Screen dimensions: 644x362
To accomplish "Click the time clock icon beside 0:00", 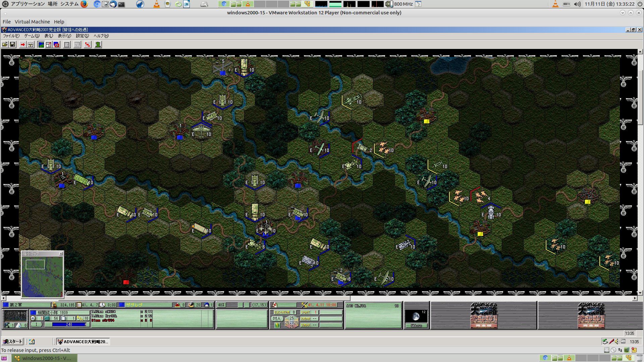I will click(102, 305).
